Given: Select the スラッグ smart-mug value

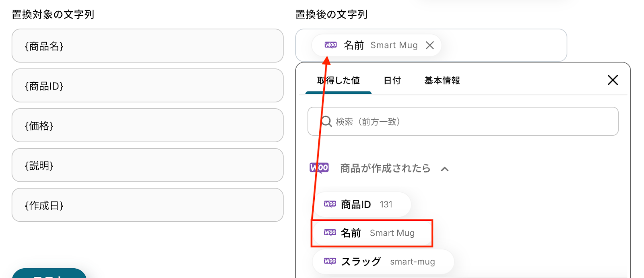Looking at the screenshot, I should pos(383,261).
